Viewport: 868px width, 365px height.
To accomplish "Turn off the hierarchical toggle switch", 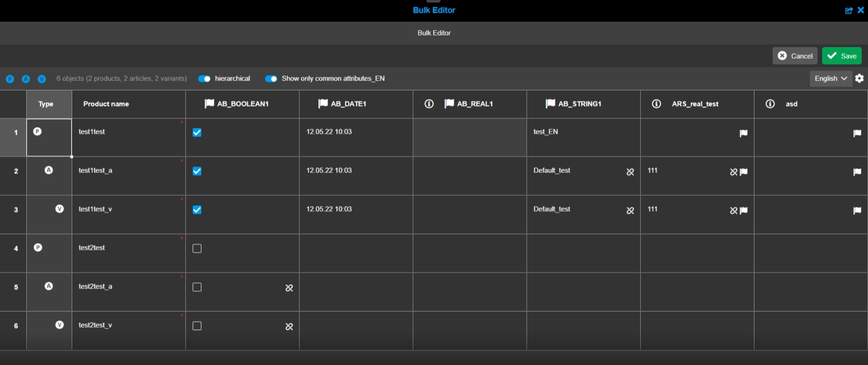I will point(204,79).
